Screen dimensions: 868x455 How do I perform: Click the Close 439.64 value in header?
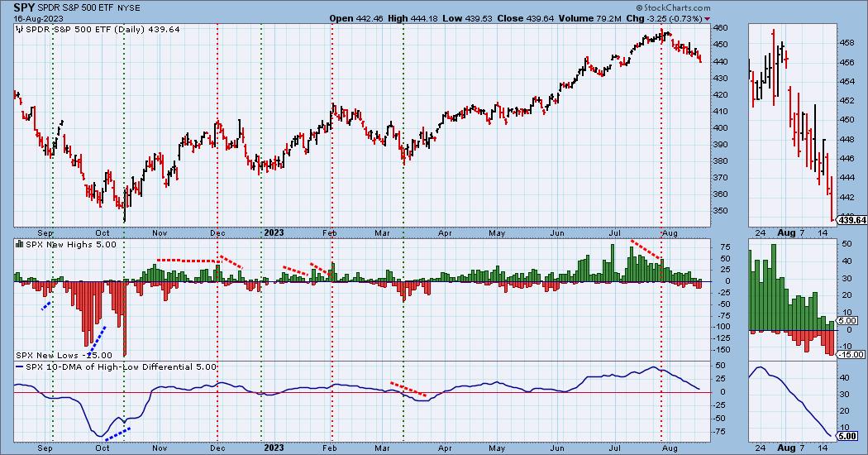(x=525, y=18)
